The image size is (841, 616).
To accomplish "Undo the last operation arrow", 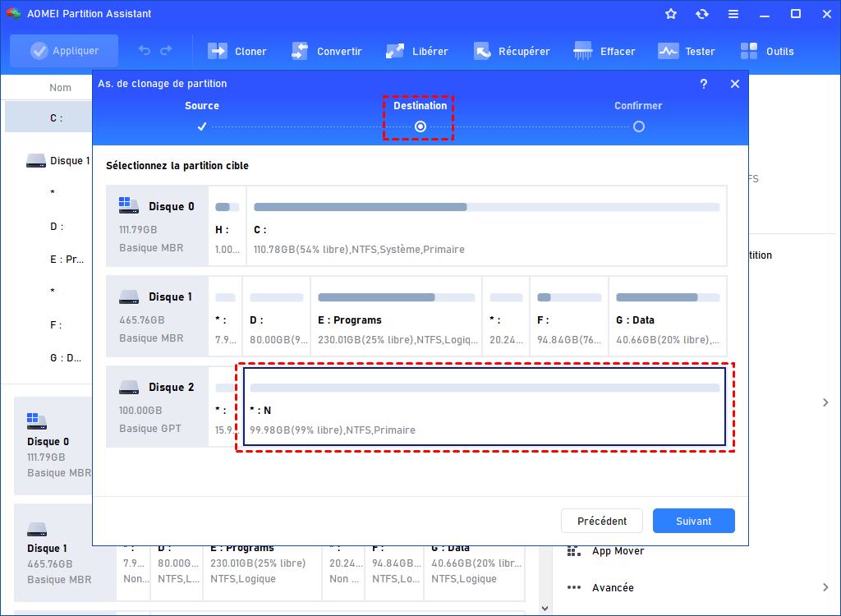I will click(145, 50).
